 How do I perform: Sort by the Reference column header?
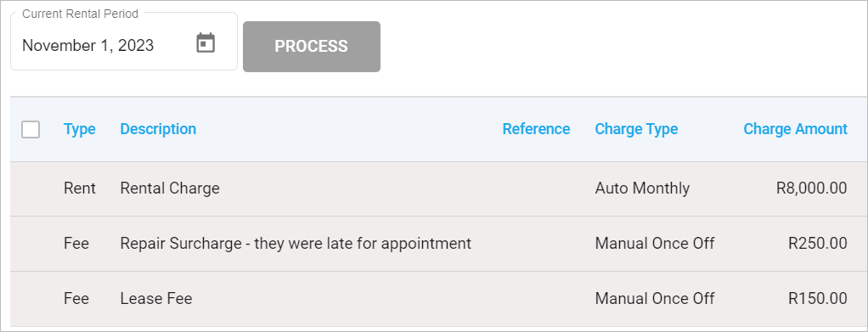[536, 129]
